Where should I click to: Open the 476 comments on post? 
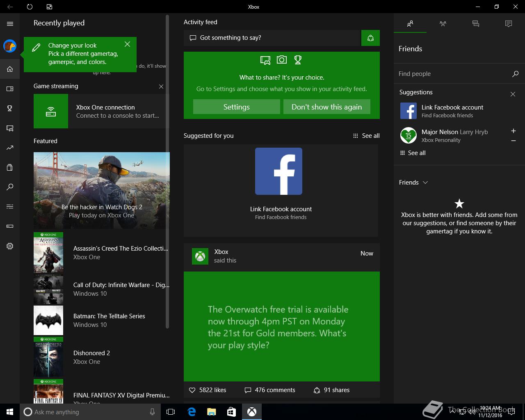(270, 390)
